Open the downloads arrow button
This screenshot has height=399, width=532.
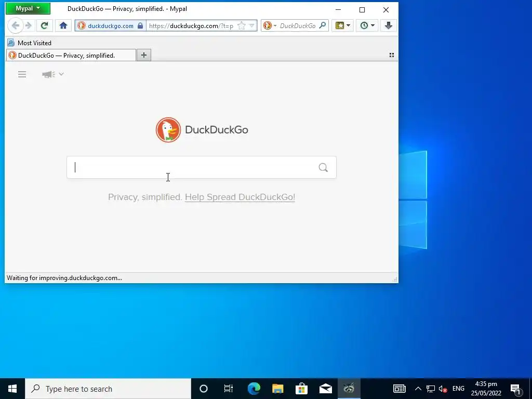[x=389, y=25]
